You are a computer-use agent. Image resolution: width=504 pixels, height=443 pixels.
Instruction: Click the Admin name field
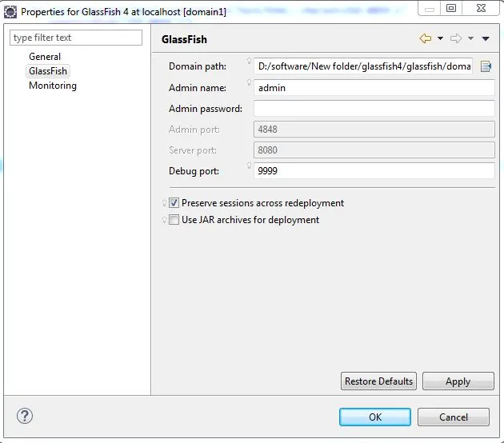coord(374,88)
